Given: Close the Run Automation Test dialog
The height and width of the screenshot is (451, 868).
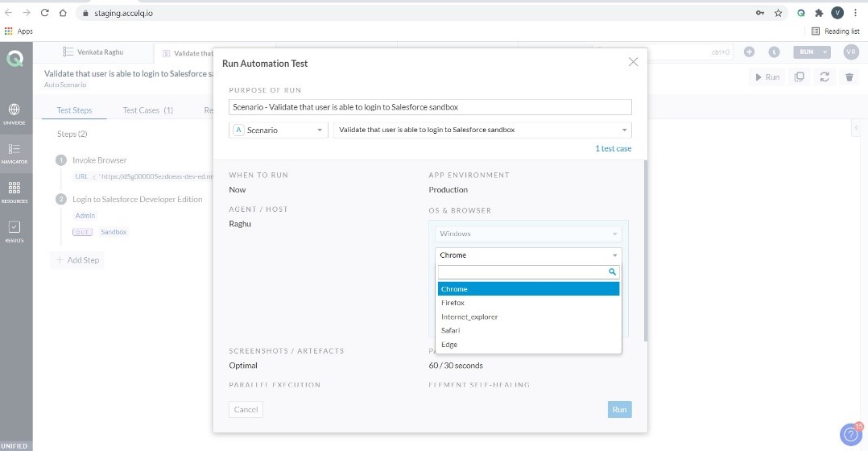Looking at the screenshot, I should click(x=633, y=62).
